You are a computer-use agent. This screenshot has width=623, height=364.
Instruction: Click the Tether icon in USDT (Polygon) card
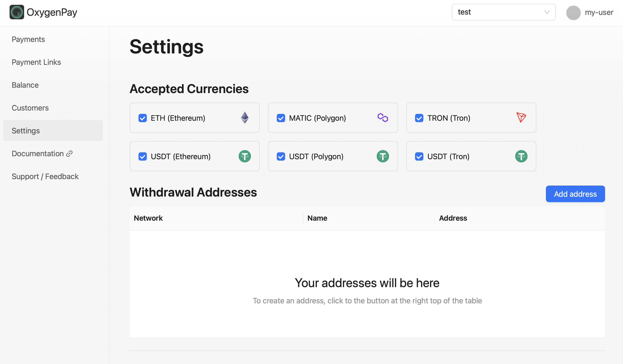coord(382,156)
